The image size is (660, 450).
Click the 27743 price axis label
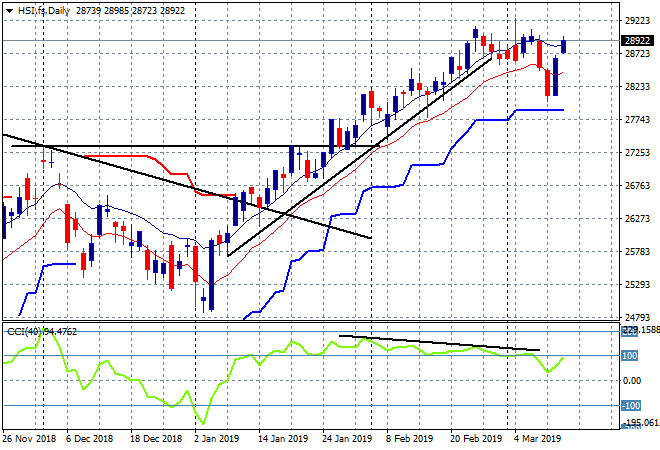(637, 120)
